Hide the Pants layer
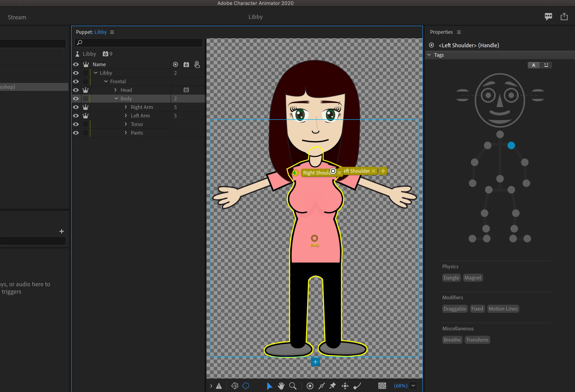Screen dimensions: 575x392 (76, 133)
